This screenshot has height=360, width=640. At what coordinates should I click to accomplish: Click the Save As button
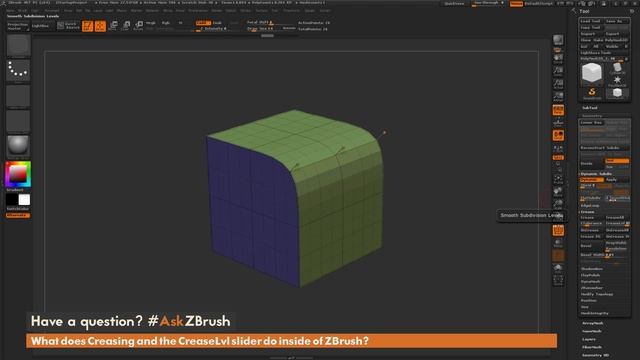pos(616,21)
